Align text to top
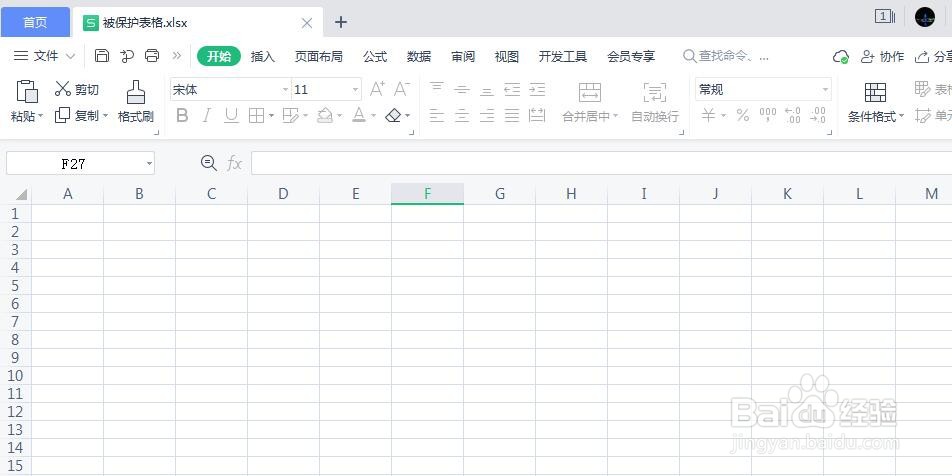The width and height of the screenshot is (952, 476). [437, 89]
